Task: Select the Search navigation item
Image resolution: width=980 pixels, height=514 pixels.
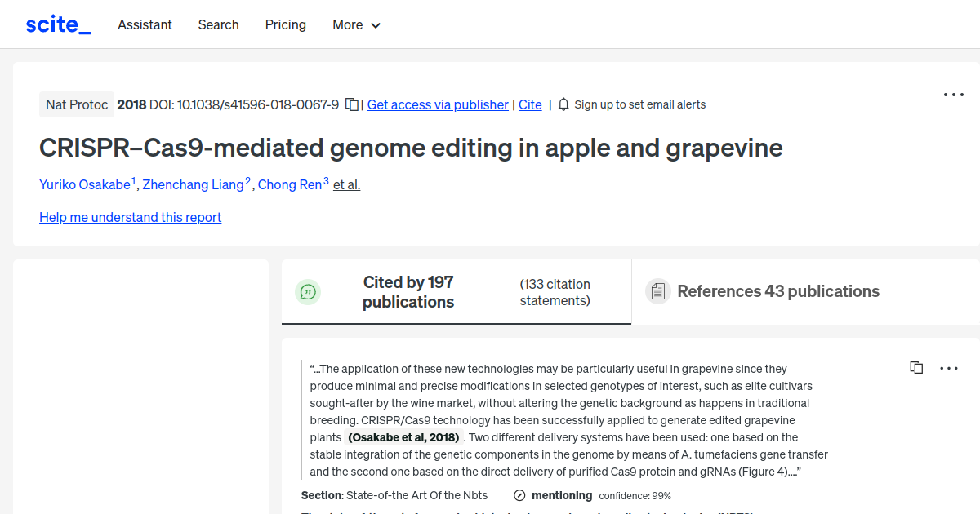Action: tap(218, 24)
